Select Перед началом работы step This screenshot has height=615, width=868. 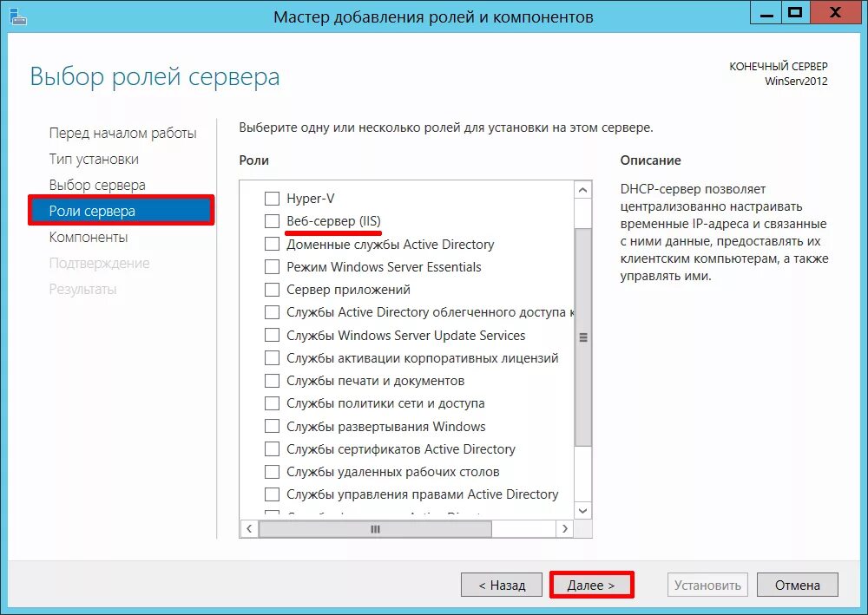point(123,134)
